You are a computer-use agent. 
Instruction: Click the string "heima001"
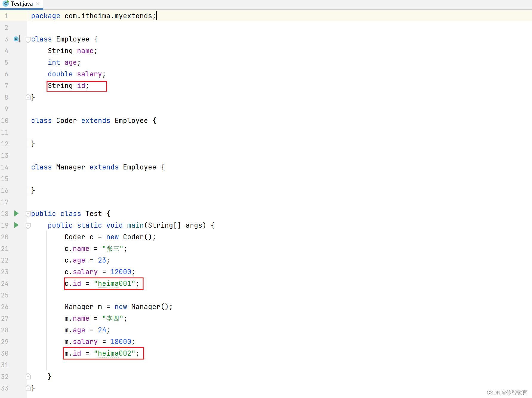coord(115,283)
